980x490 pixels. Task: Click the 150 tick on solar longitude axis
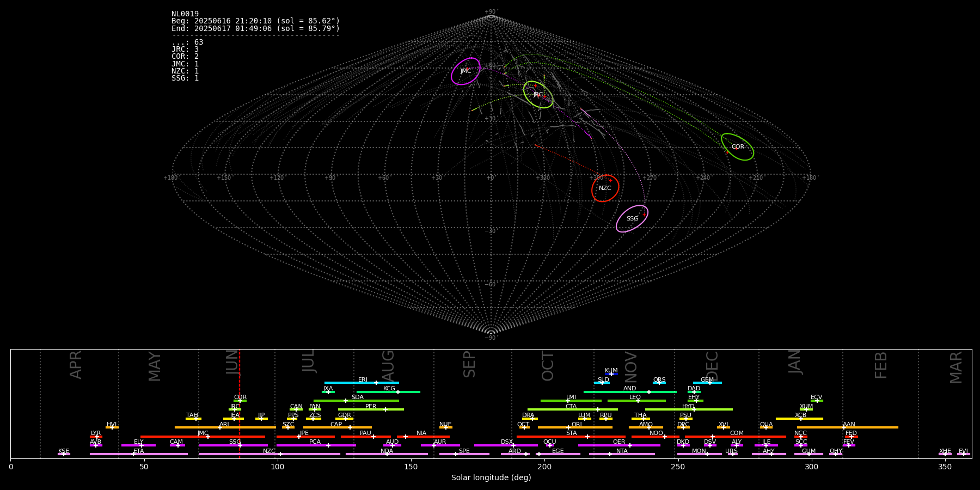click(x=411, y=467)
